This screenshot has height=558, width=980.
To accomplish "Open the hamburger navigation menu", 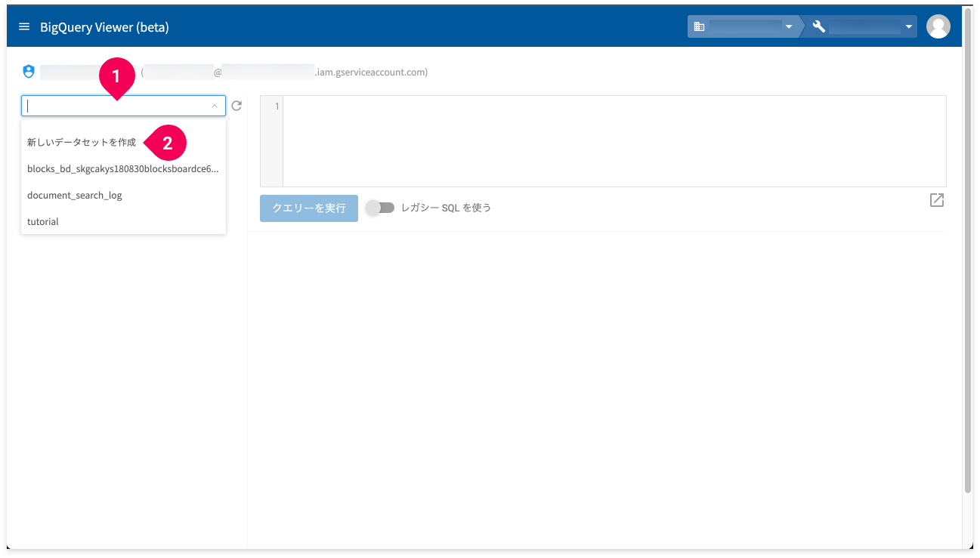I will click(24, 27).
